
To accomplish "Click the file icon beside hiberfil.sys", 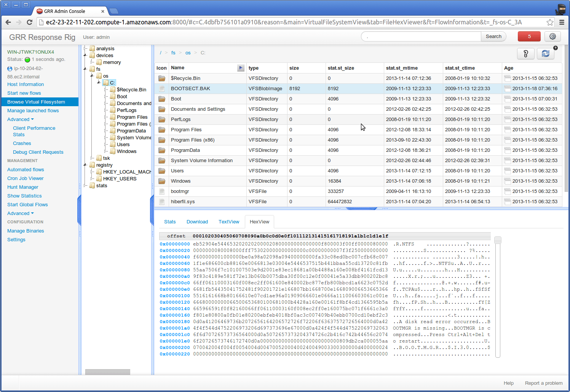I will click(x=161, y=202).
